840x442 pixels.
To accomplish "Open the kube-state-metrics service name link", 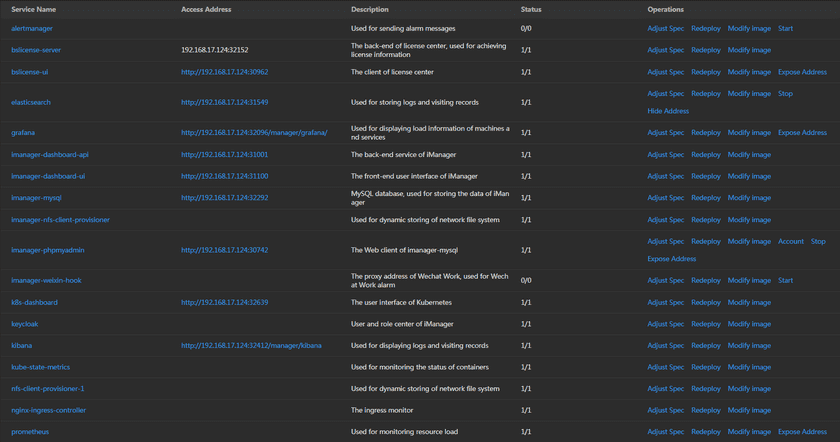I will pyautogui.click(x=40, y=367).
